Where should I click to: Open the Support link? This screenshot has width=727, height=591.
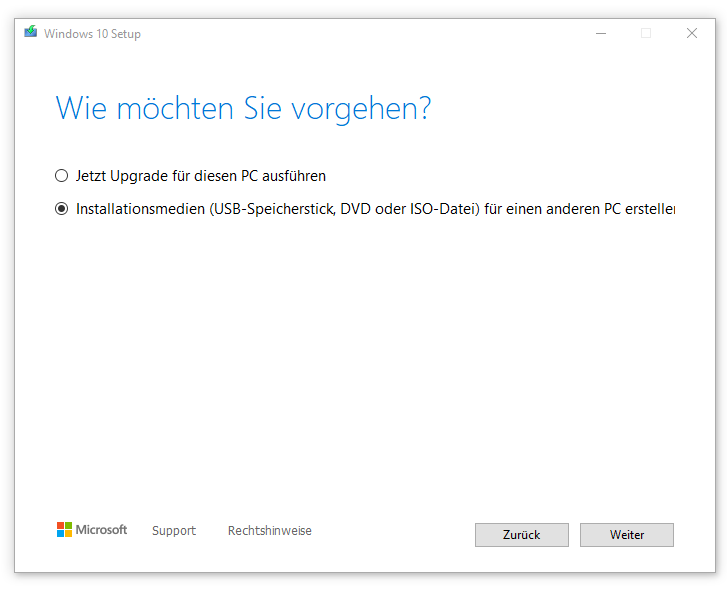tap(174, 530)
